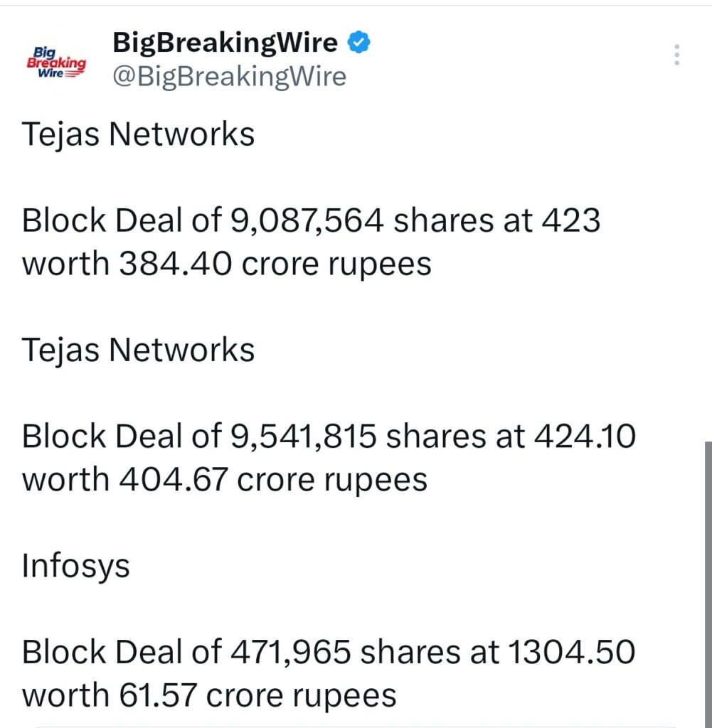Select the first Tejas Networks heading text
This screenshot has width=712, height=728.
point(139,134)
